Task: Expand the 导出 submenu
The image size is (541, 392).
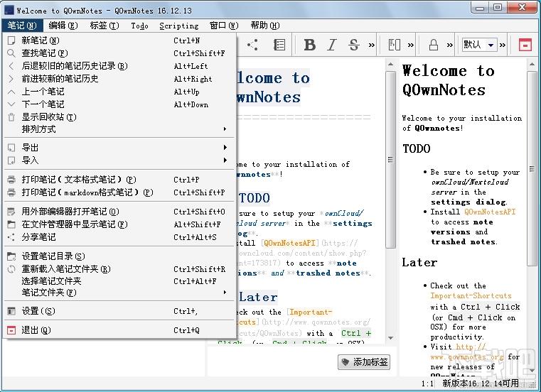Action: 119,148
